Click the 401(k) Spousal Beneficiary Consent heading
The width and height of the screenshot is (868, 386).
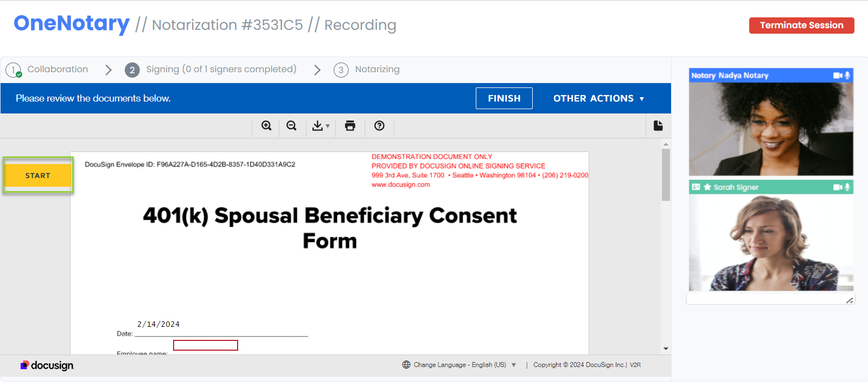(x=330, y=228)
